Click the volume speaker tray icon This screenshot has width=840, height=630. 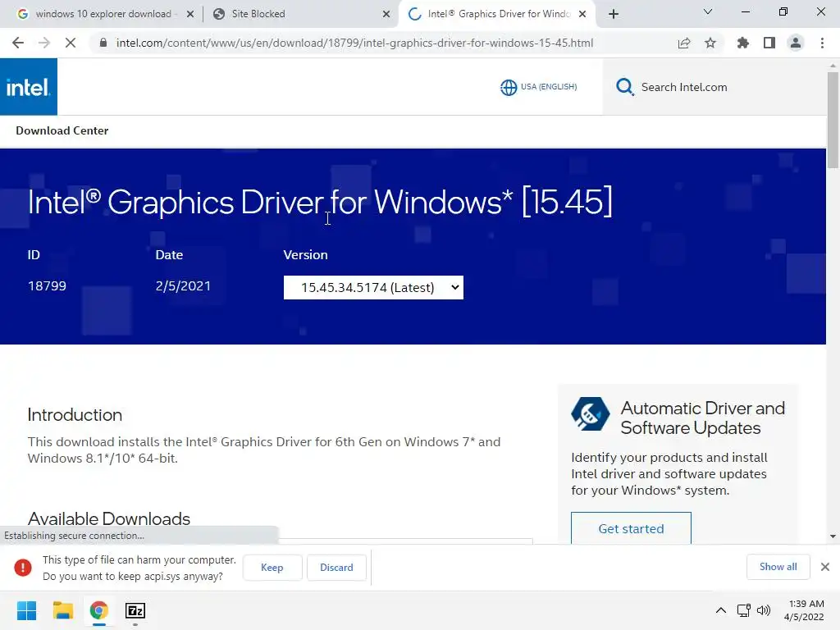point(764,610)
